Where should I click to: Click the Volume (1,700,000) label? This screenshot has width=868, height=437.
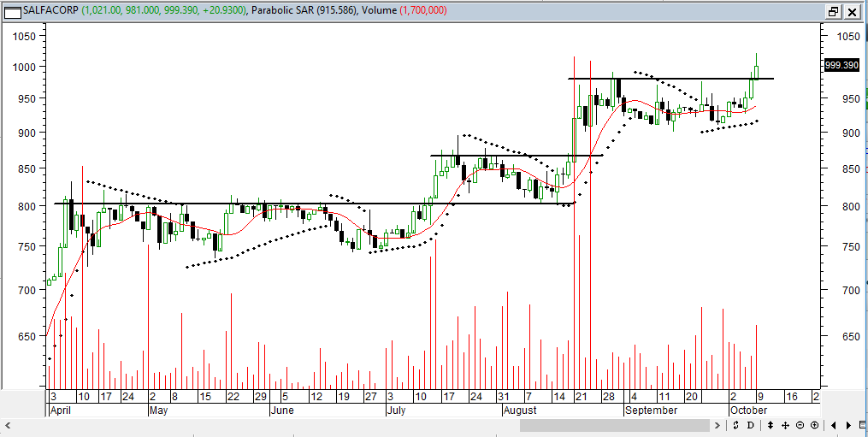point(404,10)
